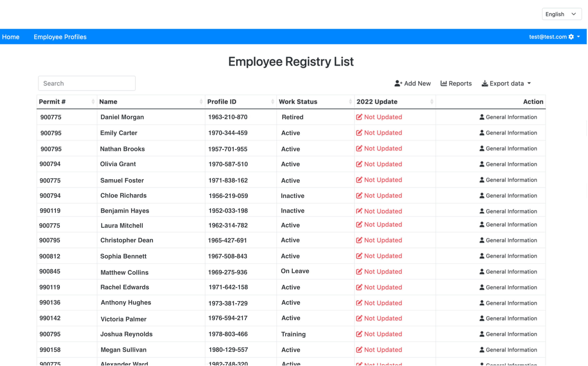Click person icon in Megan Sullivan's row

point(482,350)
